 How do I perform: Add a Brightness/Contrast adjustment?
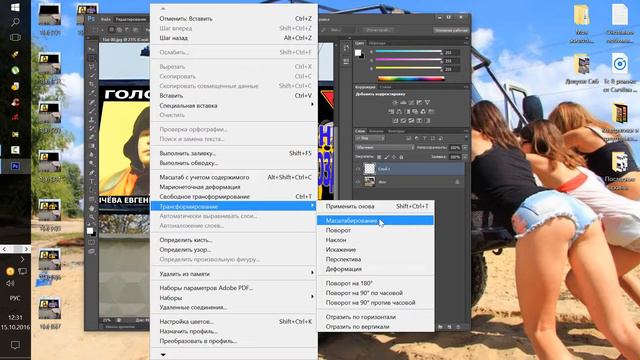coord(395,102)
